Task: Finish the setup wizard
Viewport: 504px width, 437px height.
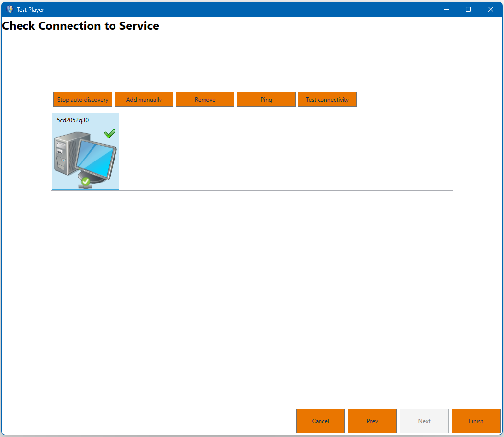Action: point(476,421)
